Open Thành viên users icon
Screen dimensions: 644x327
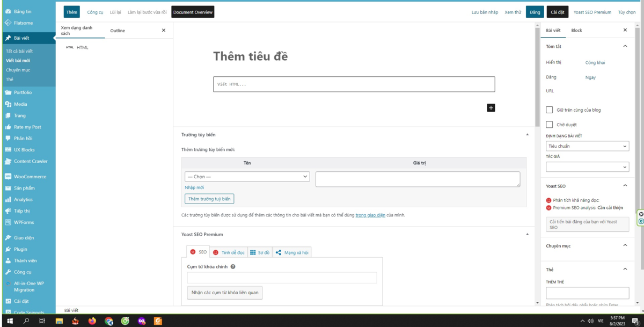(8, 260)
